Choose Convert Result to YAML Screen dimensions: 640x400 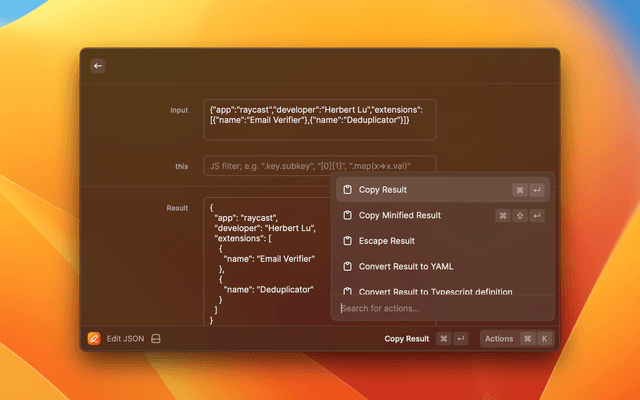[406, 267]
